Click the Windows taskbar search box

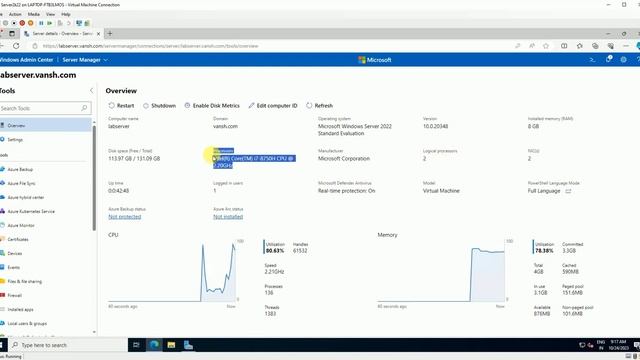pyautogui.click(x=67, y=345)
